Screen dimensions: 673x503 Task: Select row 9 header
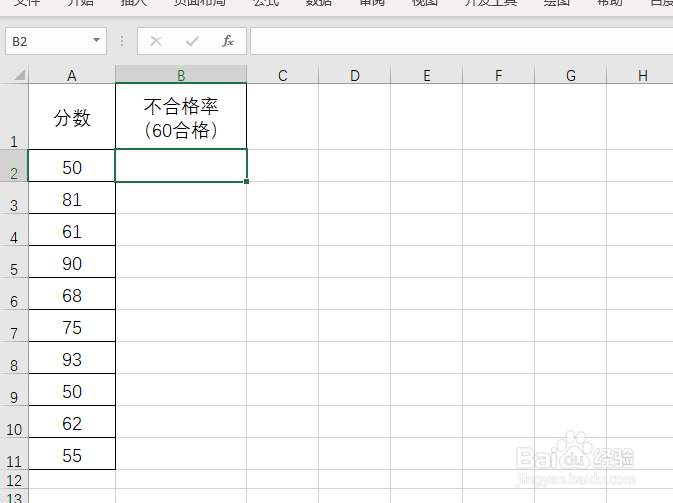click(x=14, y=389)
